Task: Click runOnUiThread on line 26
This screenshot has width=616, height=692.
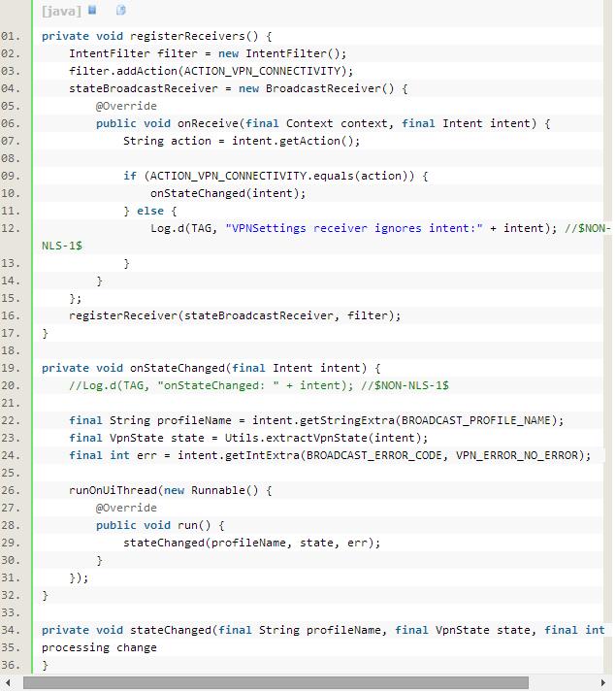Action: (x=113, y=490)
